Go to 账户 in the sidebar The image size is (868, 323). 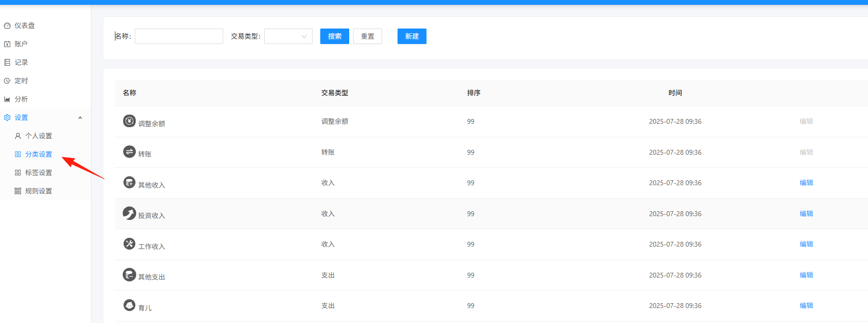click(16, 44)
